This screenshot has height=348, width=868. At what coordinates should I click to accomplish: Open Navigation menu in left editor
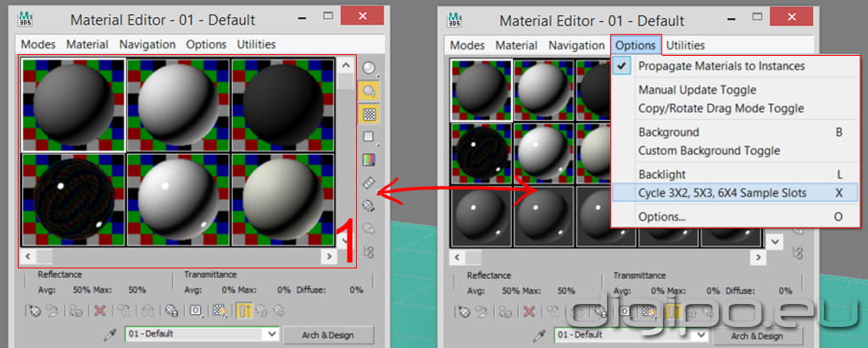pyautogui.click(x=147, y=44)
